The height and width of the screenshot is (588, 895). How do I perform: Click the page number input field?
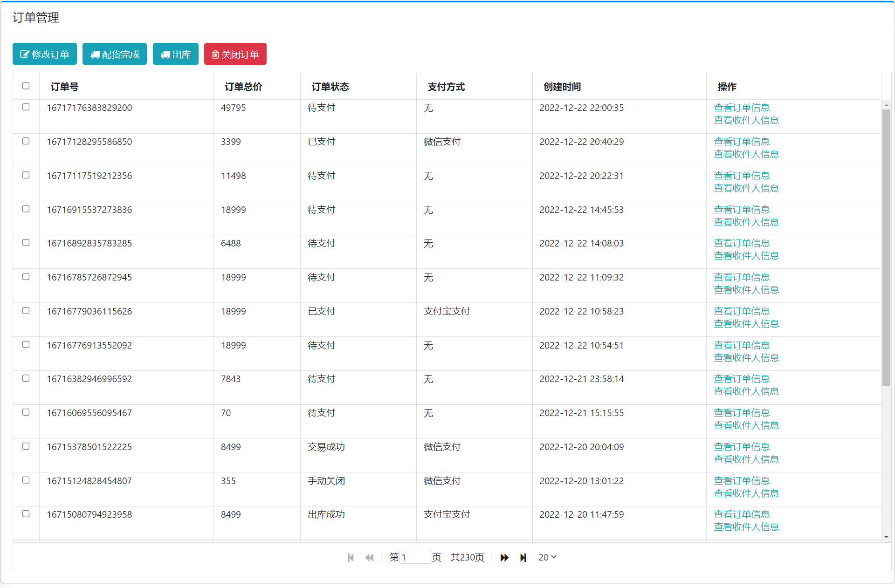415,557
